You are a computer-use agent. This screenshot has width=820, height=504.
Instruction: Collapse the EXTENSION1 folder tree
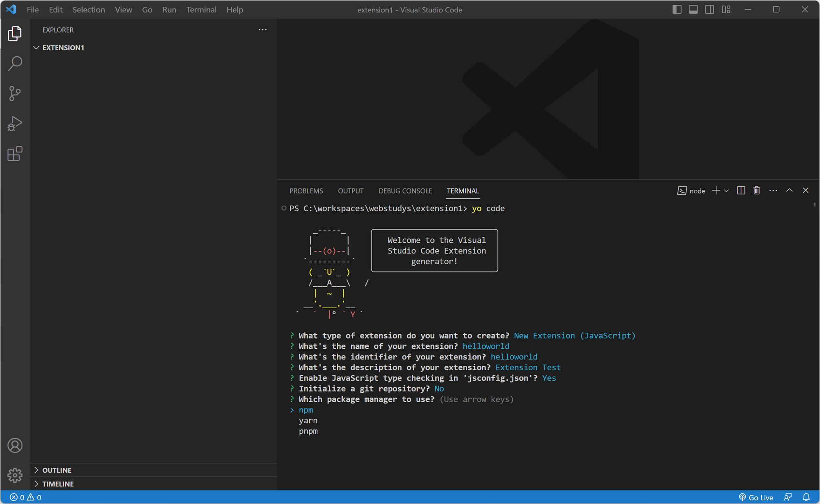pyautogui.click(x=63, y=48)
